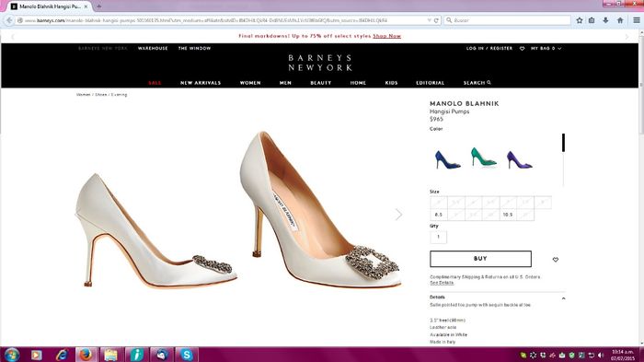
Task: Add shoe to favorites with heart beside BUY
Action: (556, 260)
